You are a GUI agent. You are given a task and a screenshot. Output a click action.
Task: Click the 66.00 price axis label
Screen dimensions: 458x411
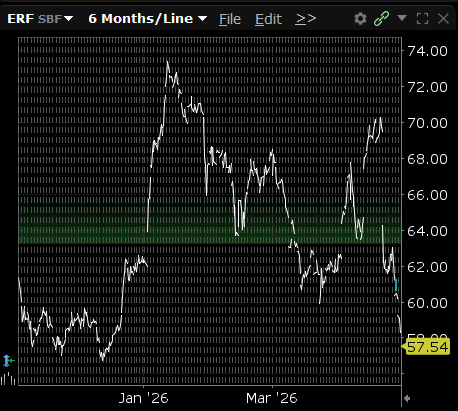pos(427,195)
